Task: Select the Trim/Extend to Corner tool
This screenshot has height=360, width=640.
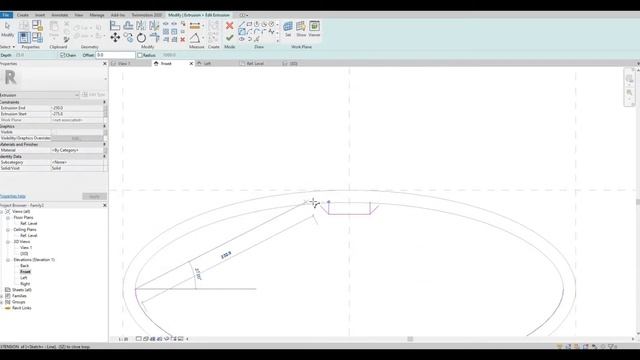Action: coord(154,38)
